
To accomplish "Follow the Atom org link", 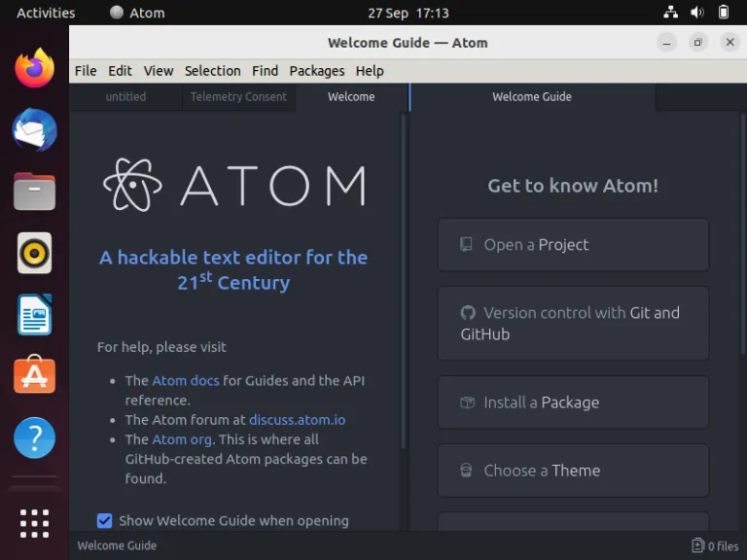I will pyautogui.click(x=182, y=439).
